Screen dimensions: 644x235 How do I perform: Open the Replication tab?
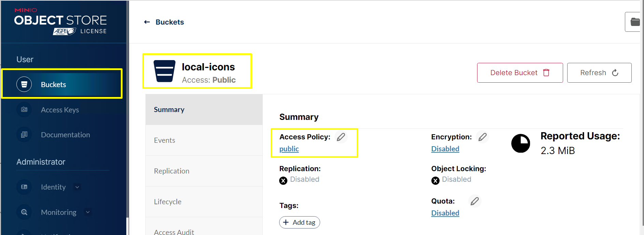point(172,171)
